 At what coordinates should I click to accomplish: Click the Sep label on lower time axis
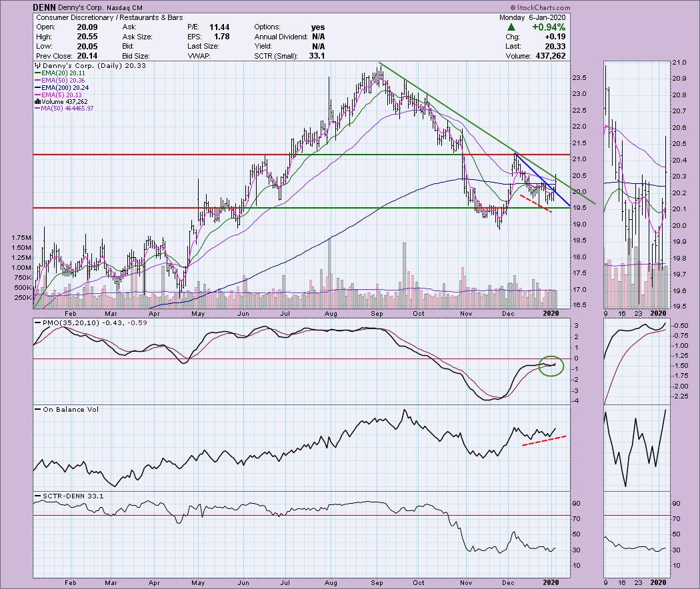tap(377, 583)
